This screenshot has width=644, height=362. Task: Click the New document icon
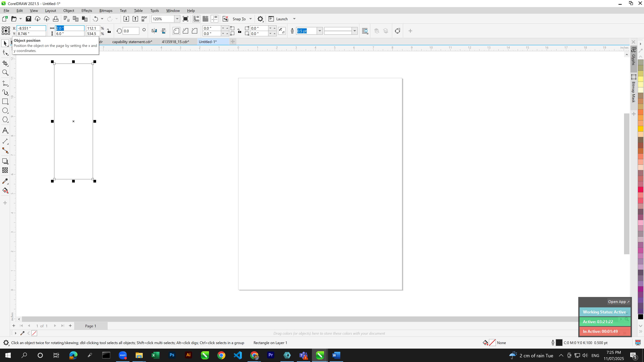5,19
